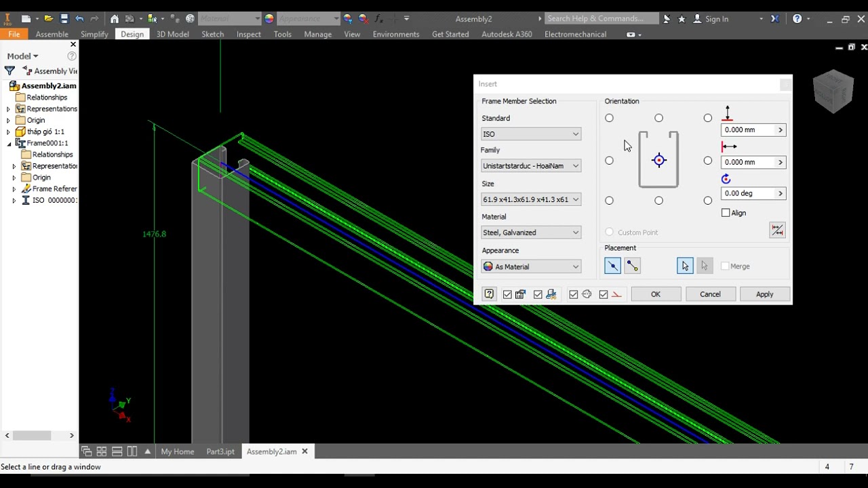868x488 pixels.
Task: Open the Inspect ribbon tab
Action: (x=248, y=34)
